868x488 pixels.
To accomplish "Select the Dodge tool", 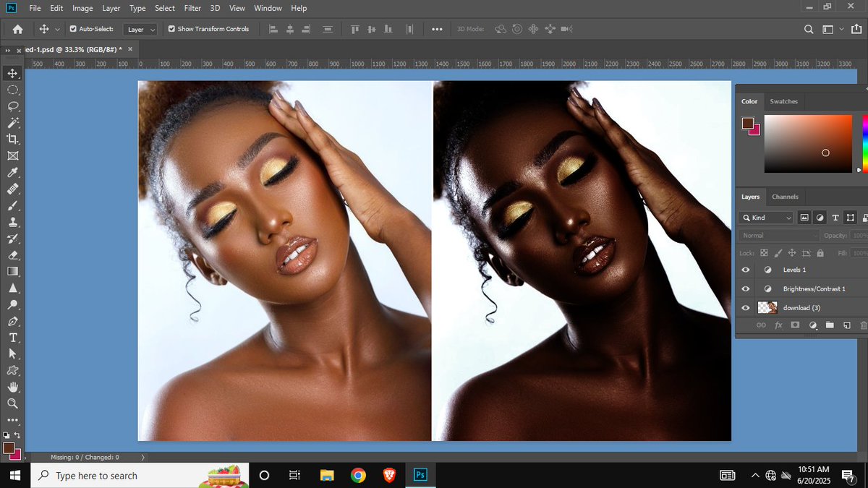I will click(x=12, y=304).
